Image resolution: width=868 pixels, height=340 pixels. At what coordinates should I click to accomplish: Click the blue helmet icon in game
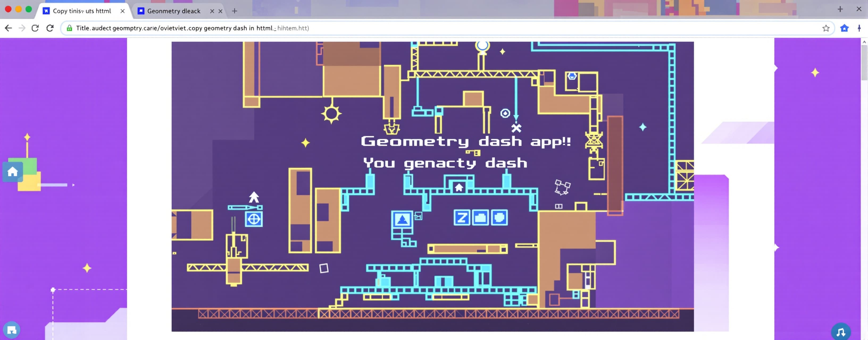pos(572,76)
